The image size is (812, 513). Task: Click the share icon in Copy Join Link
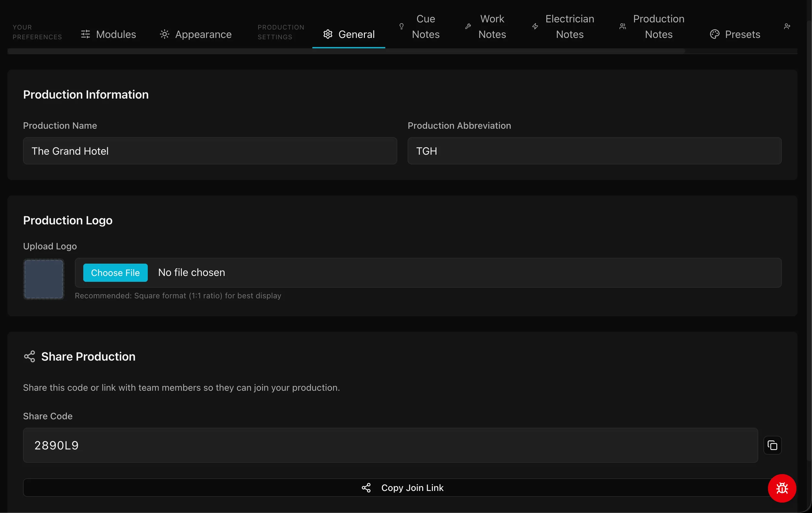(x=366, y=488)
